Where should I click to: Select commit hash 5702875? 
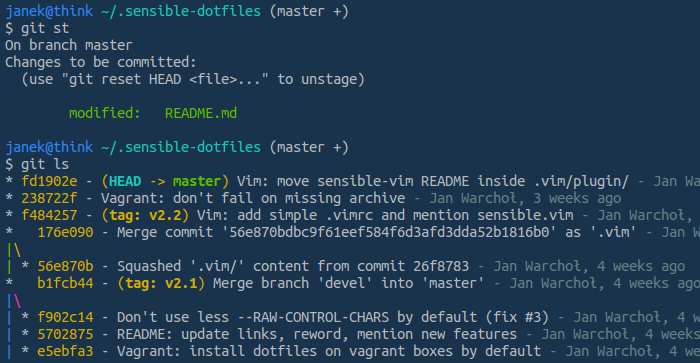click(x=65, y=334)
